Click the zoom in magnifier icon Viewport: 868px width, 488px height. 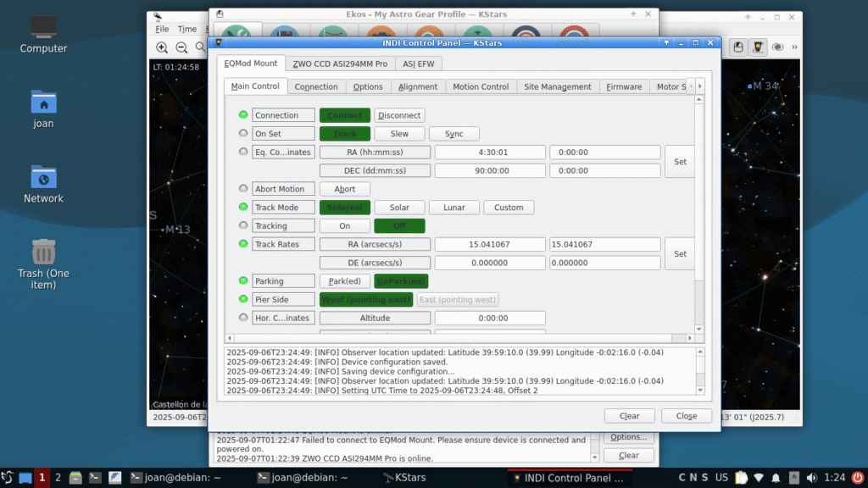[162, 48]
